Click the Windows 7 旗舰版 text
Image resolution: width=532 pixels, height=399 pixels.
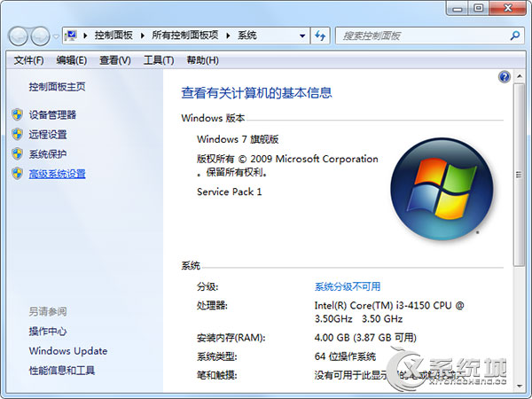[x=238, y=139]
